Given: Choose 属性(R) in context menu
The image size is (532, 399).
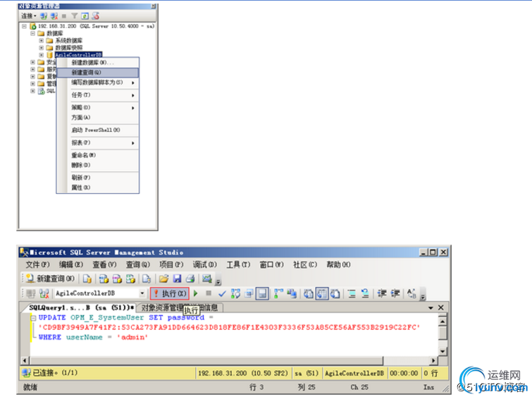Looking at the screenshot, I should (x=98, y=188).
